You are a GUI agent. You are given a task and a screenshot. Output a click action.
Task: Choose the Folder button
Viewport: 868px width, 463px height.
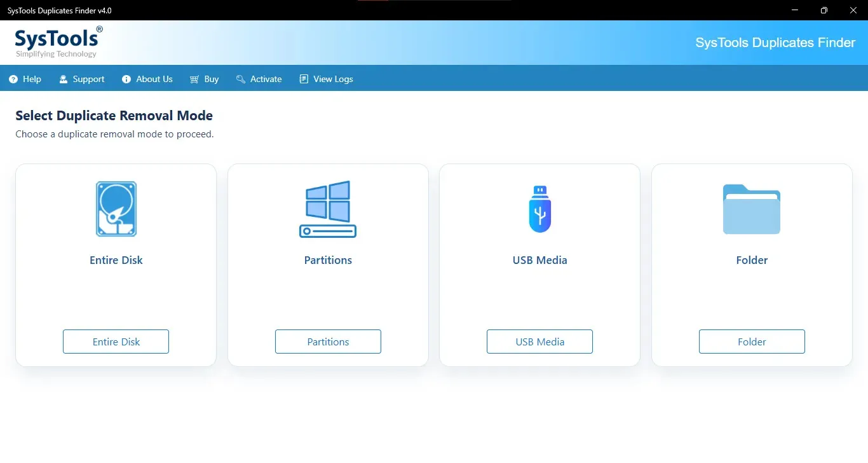tap(752, 342)
